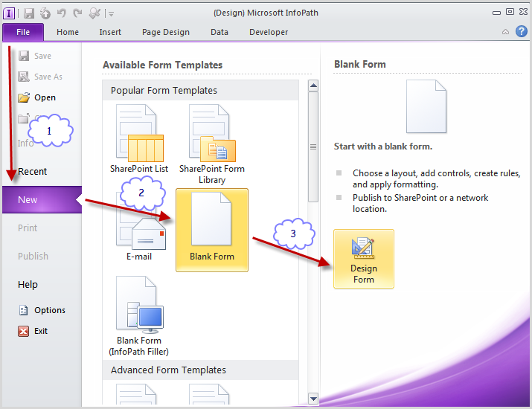Open the Developer ribbon tab
The width and height of the screenshot is (532, 409).
coord(269,32)
